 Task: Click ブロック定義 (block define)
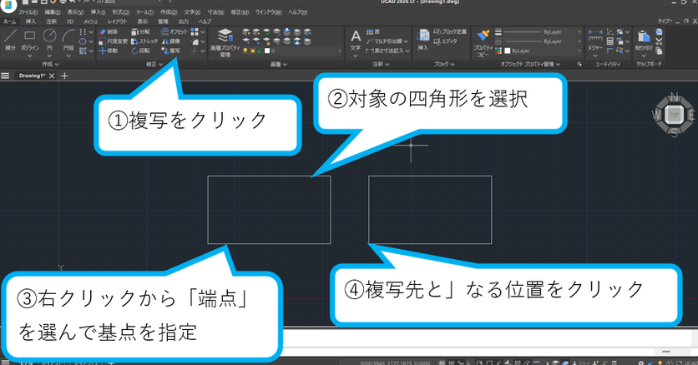click(450, 32)
